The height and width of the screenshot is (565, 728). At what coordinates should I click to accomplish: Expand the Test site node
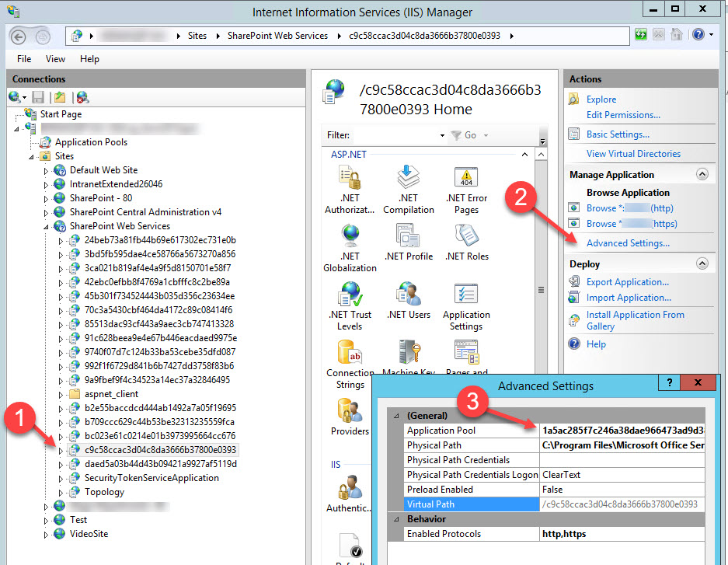pyautogui.click(x=45, y=519)
